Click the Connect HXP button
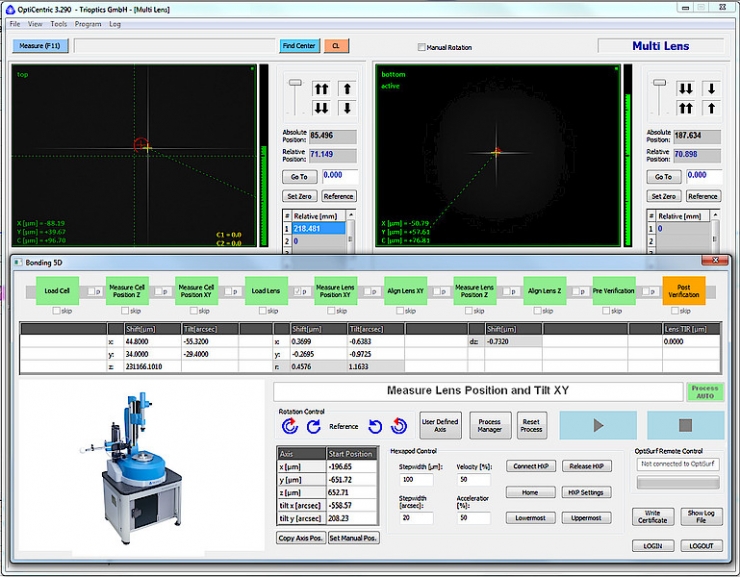The image size is (740, 577). pyautogui.click(x=531, y=466)
